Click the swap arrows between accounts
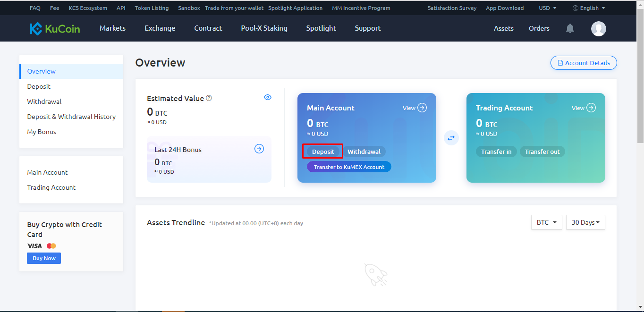This screenshot has width=644, height=312. [x=451, y=138]
